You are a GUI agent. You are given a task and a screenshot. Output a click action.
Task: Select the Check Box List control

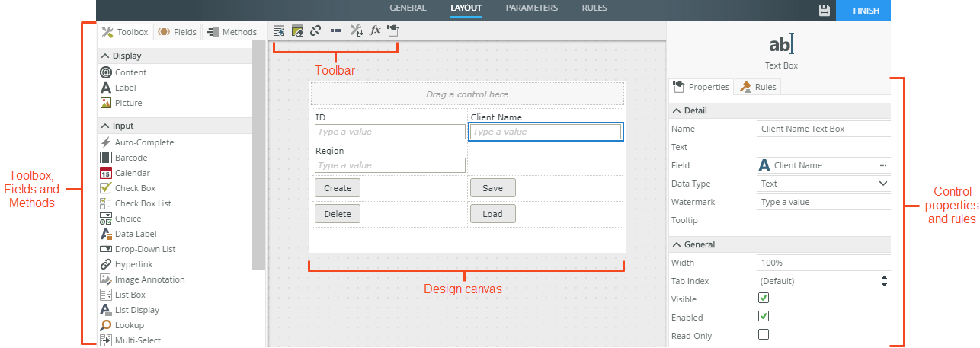click(x=136, y=203)
